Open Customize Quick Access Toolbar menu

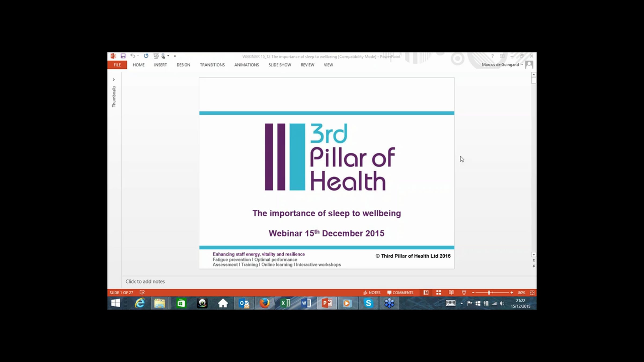click(x=175, y=56)
